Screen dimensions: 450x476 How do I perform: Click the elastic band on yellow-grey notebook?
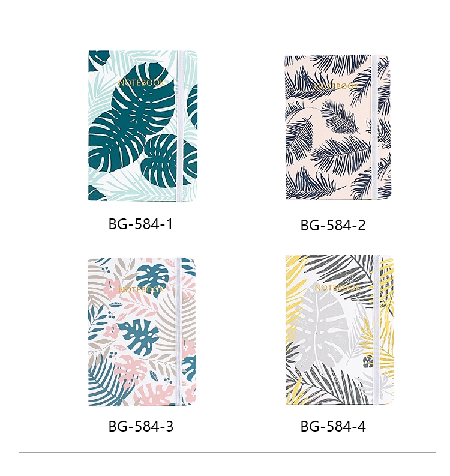(376, 330)
